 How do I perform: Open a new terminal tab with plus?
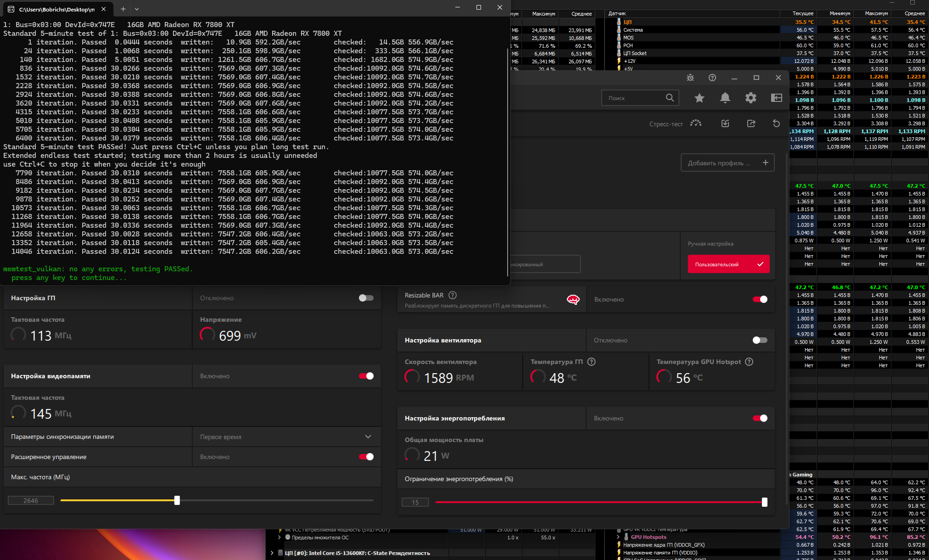coord(123,9)
